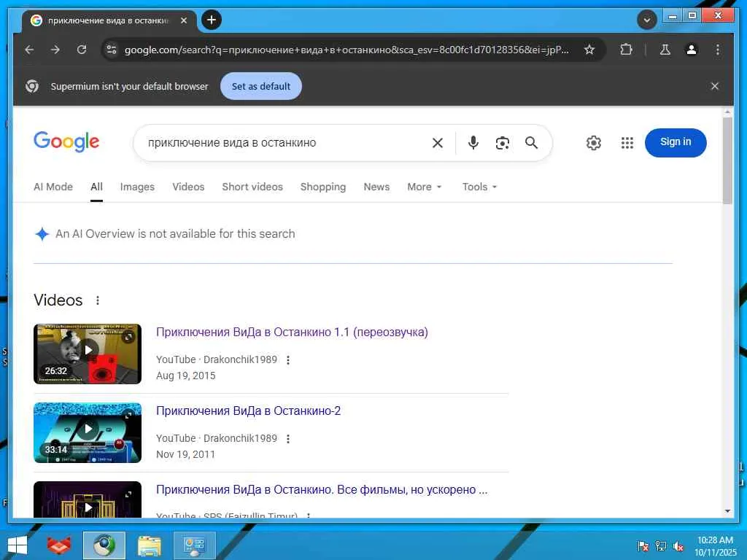Submit search with the magnifier icon
This screenshot has width=747, height=560.
(531, 143)
